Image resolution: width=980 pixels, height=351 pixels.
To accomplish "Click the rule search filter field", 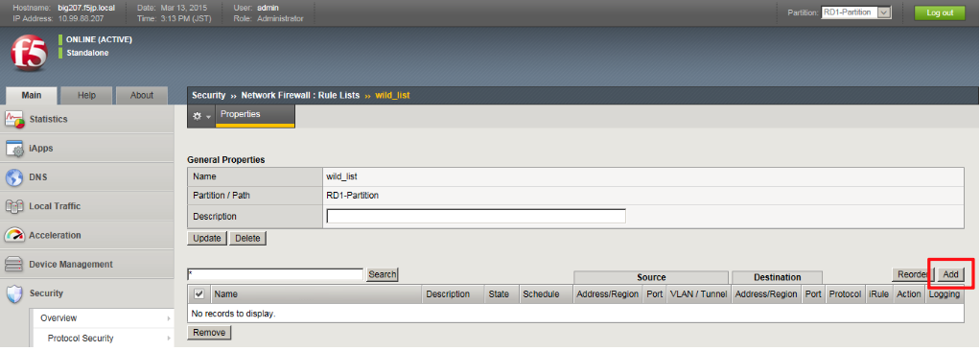I will pyautogui.click(x=275, y=274).
